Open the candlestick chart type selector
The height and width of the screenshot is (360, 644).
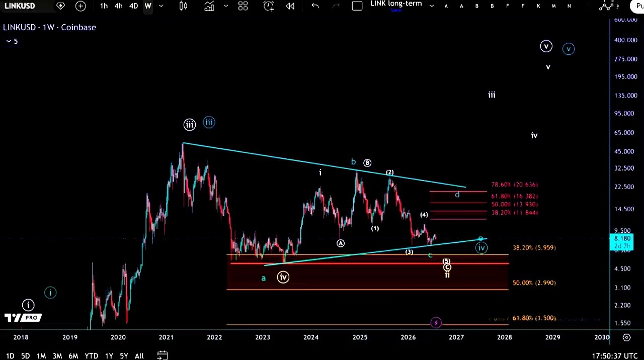[x=183, y=6]
